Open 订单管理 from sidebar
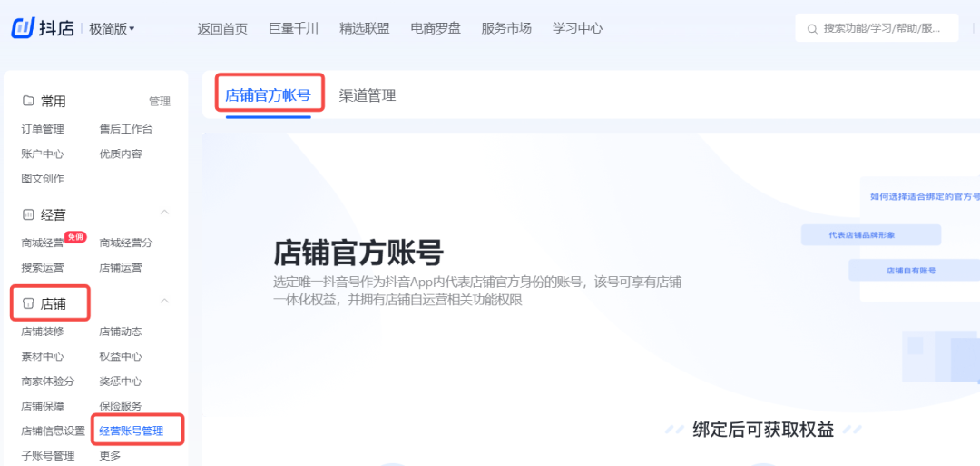 pyautogui.click(x=43, y=129)
